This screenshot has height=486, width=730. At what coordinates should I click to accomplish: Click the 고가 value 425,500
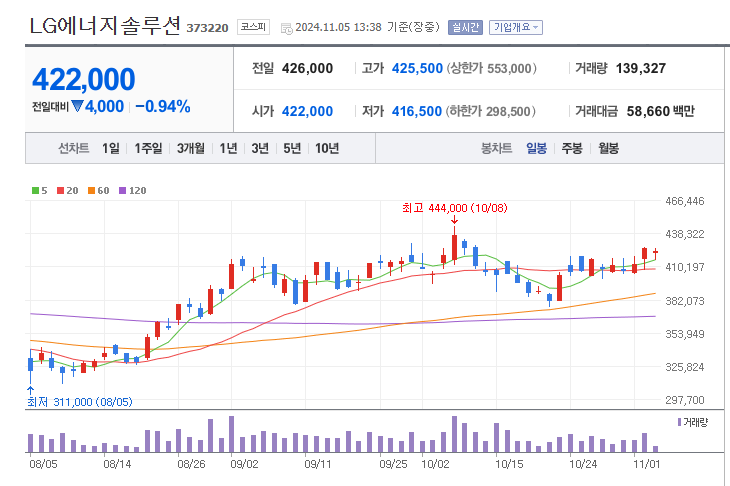417,68
